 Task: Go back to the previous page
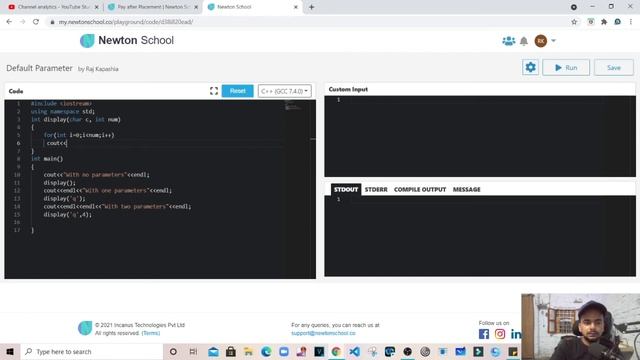(9, 22)
